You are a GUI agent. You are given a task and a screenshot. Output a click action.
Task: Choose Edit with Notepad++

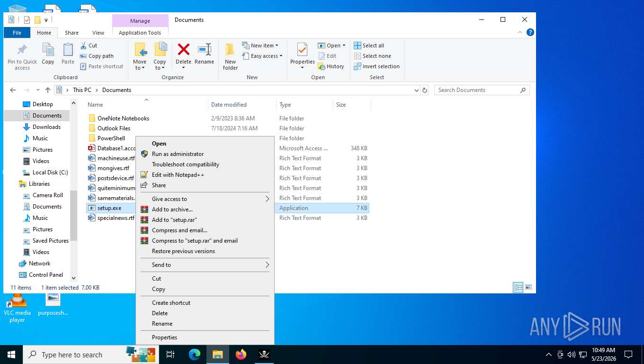(x=205, y=175)
